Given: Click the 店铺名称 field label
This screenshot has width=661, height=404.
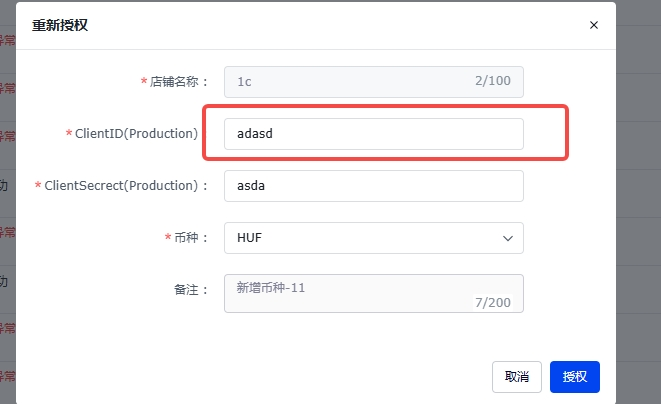Looking at the screenshot, I should click(178, 81).
